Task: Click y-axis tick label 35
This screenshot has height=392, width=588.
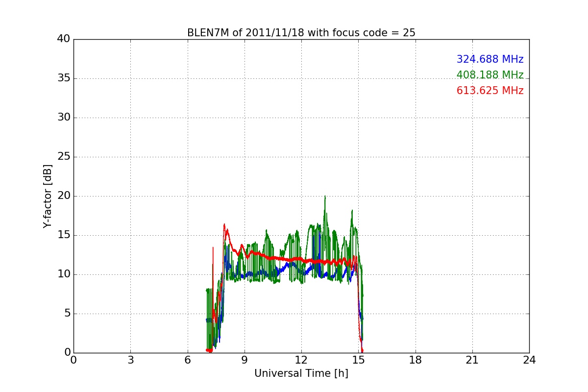Action: 64,78
